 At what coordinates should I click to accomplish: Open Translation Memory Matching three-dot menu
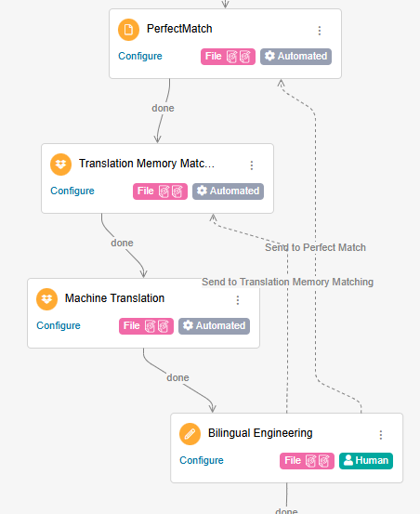(x=252, y=165)
